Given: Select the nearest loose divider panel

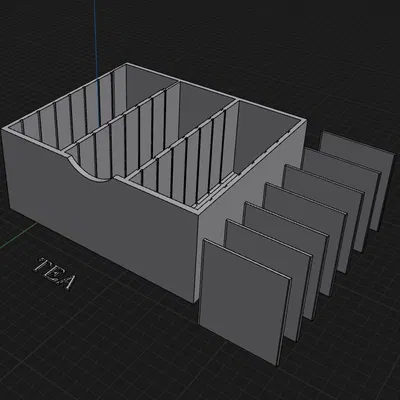Looking at the screenshot, I should click(x=244, y=302).
